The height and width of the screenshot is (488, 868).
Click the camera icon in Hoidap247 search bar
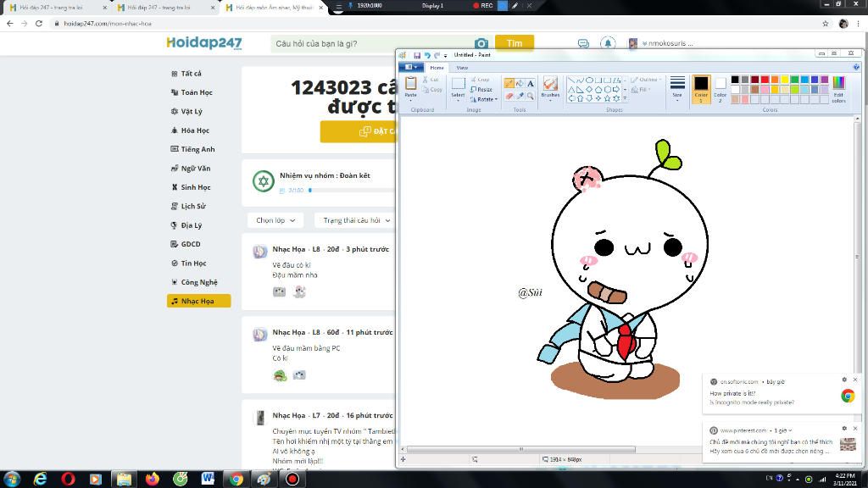(x=481, y=43)
